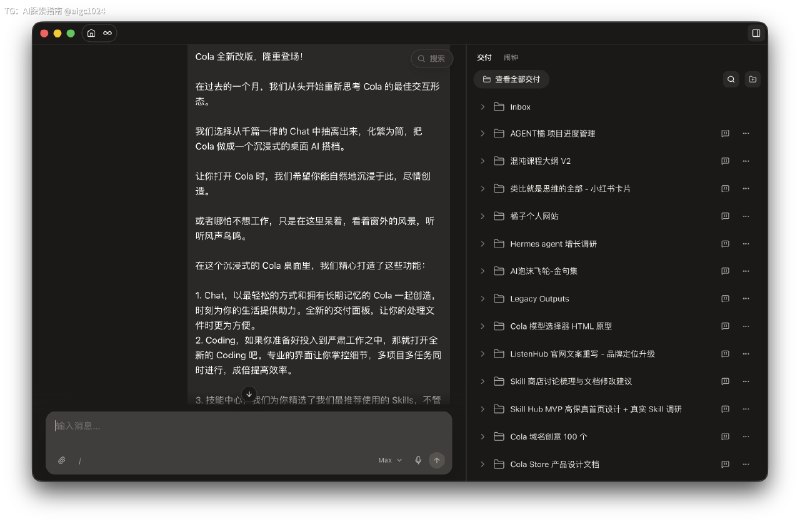The width and height of the screenshot is (800, 524).
Task: Select Skill 商店讨论梳理与文档修改建议 folder
Action: [x=571, y=382]
